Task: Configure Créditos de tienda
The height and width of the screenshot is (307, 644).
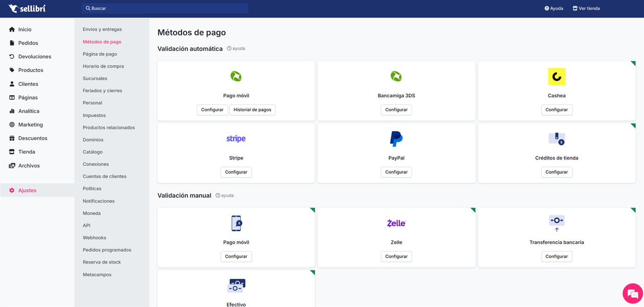Action: pos(557,172)
